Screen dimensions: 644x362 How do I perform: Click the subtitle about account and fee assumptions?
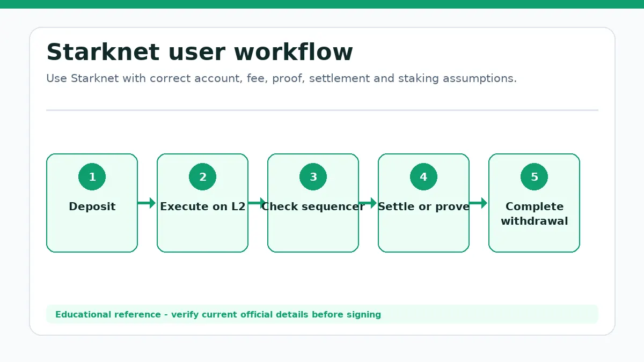(281, 78)
